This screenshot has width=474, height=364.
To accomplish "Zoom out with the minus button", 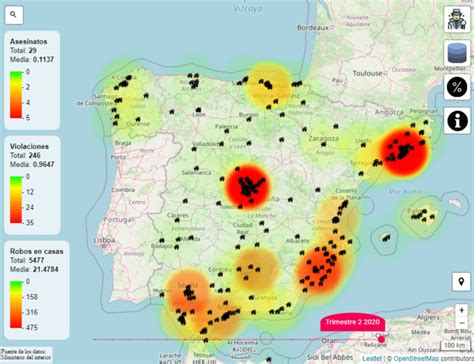I will (x=462, y=323).
